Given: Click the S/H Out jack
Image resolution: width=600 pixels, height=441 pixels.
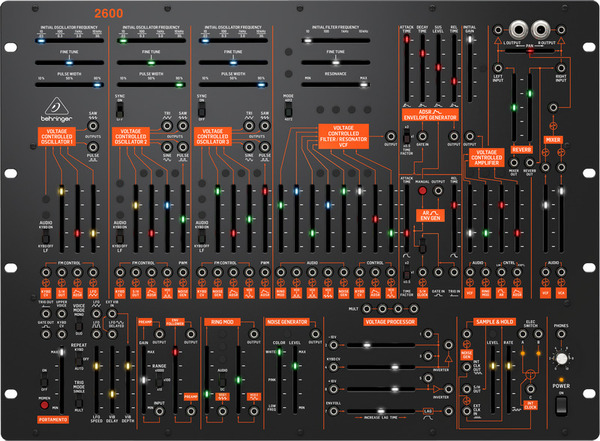Looking at the screenshot, I should click(x=466, y=389).
